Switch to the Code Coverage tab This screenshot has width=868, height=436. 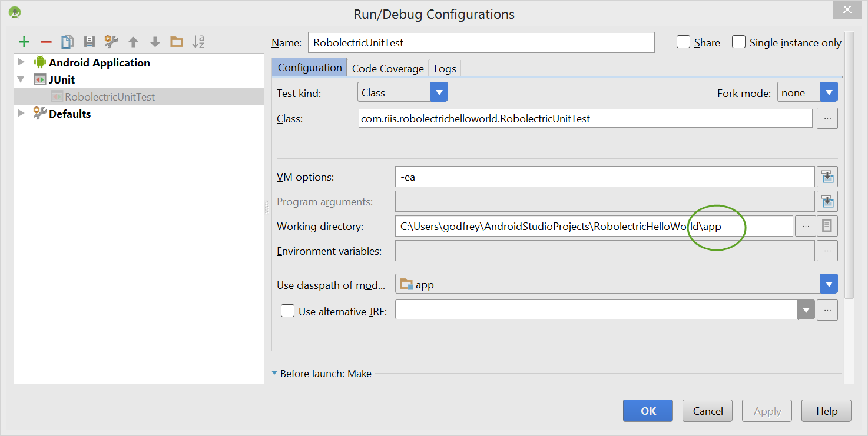click(x=387, y=68)
